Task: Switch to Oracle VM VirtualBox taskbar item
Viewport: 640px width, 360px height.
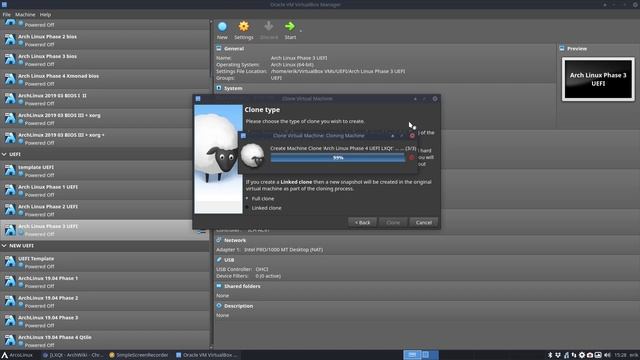Action: coord(207,355)
